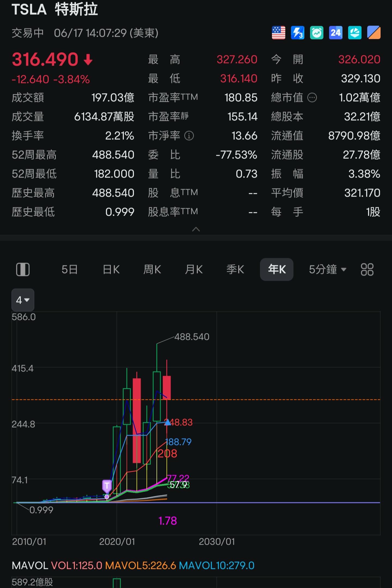Tap the 488.540 peak label on the chart
The image size is (392, 588).
(x=192, y=337)
